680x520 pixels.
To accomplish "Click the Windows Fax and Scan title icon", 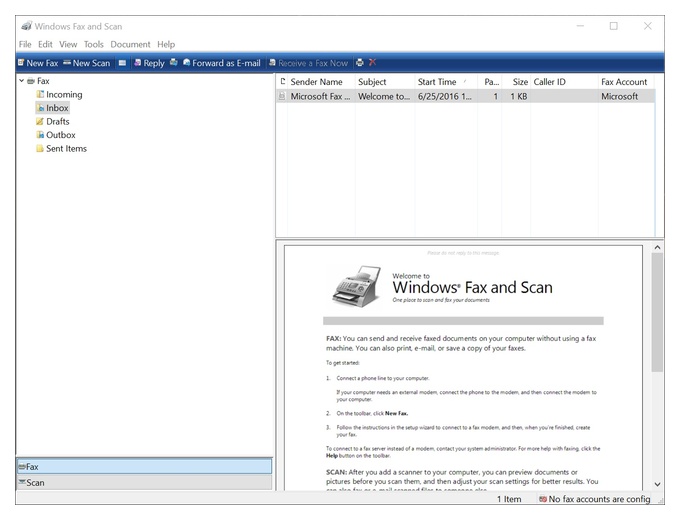I will [x=27, y=26].
